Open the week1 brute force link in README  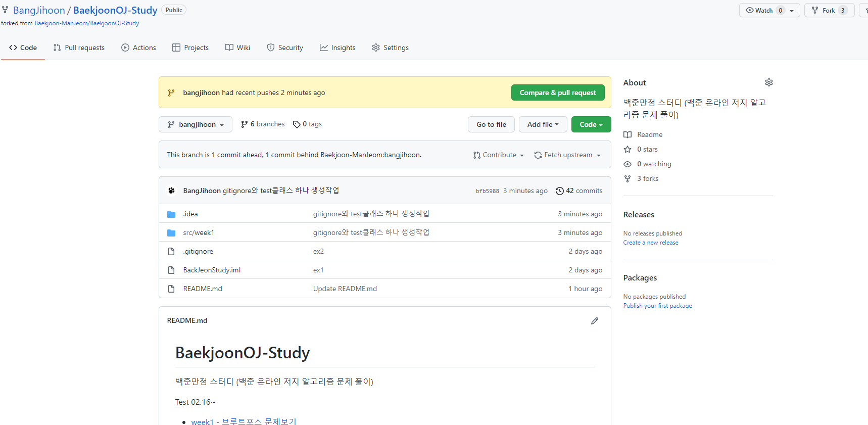(x=244, y=421)
